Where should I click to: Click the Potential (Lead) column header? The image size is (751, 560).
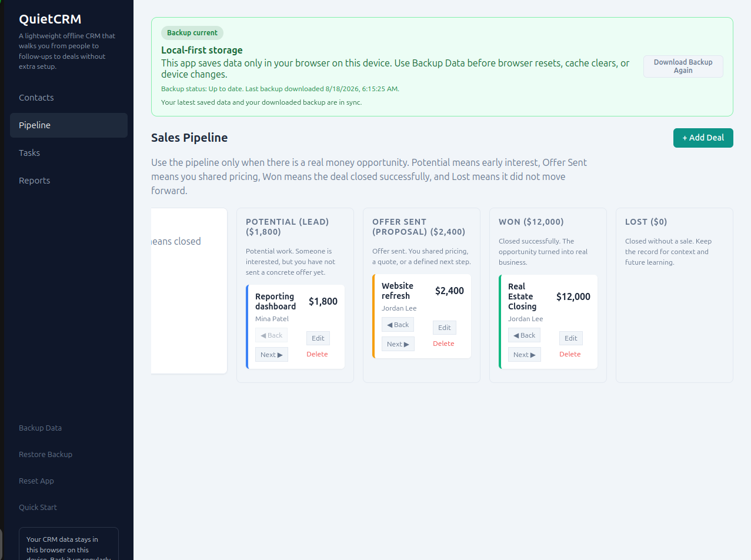(288, 226)
